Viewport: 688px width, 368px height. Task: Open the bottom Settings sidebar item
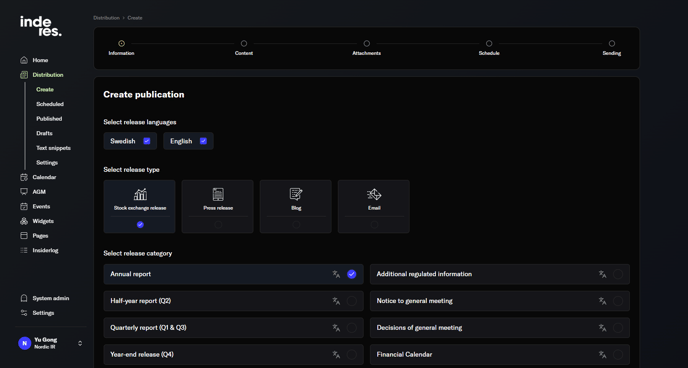pos(43,313)
